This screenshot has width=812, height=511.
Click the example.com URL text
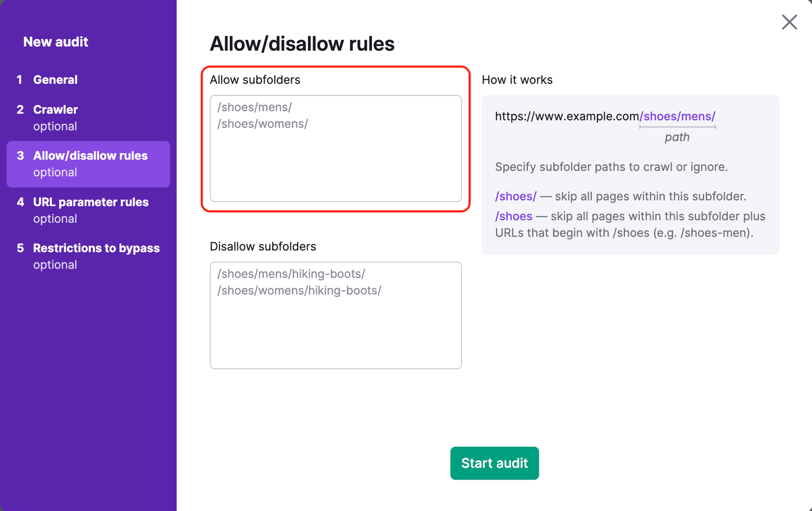click(566, 116)
